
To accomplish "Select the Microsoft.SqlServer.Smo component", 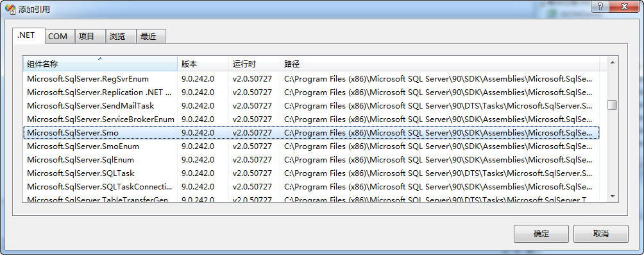I will coord(311,133).
